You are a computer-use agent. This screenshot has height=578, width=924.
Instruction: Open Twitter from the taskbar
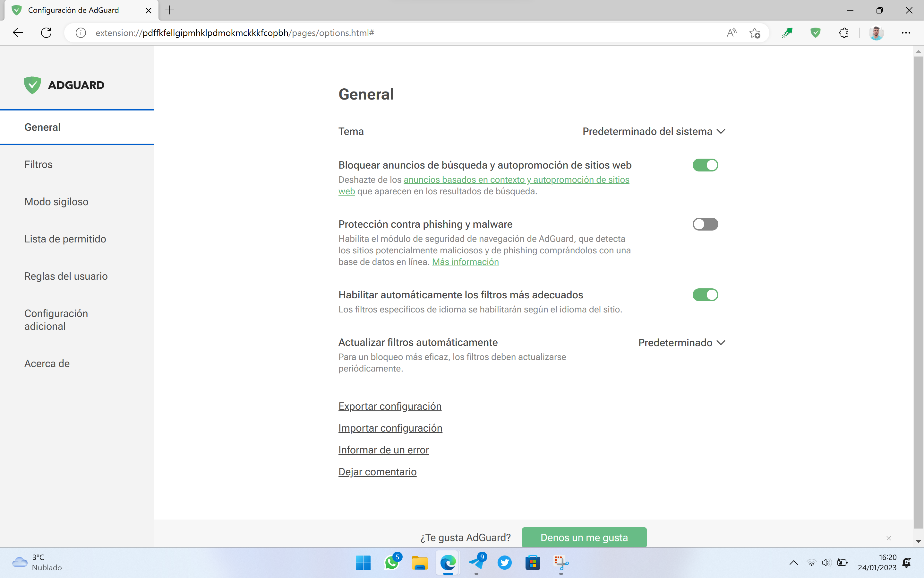click(504, 563)
